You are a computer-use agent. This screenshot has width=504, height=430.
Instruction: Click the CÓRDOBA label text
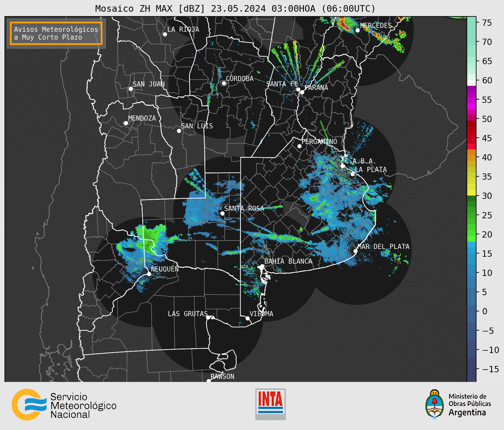[x=240, y=78]
